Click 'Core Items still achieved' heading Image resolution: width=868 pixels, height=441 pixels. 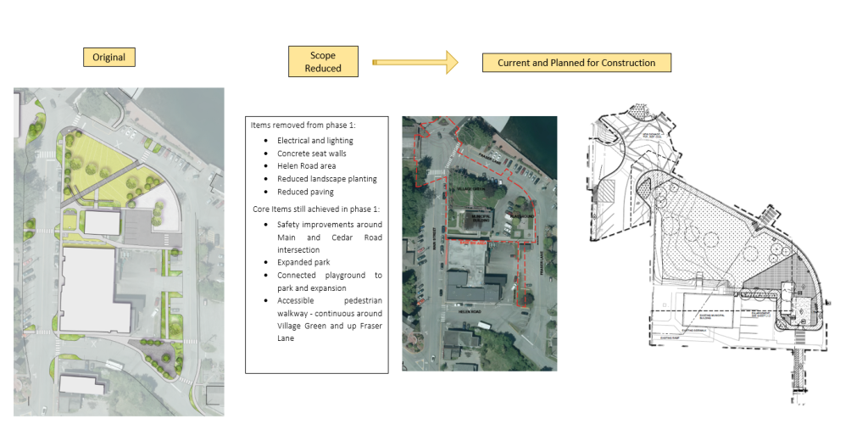click(x=315, y=209)
